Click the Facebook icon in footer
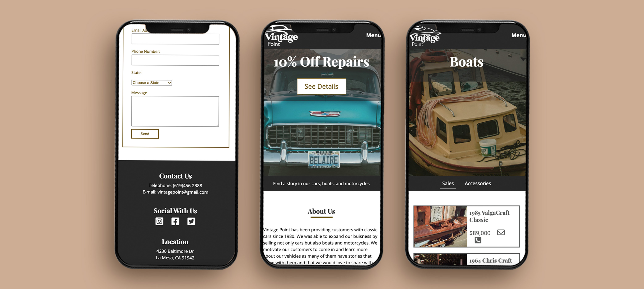 (x=175, y=221)
